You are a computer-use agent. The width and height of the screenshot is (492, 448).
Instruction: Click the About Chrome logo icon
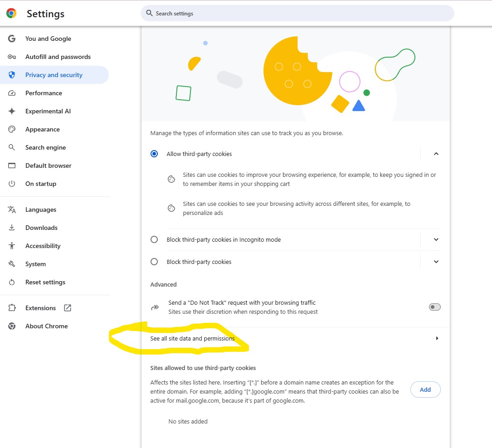[12, 326]
